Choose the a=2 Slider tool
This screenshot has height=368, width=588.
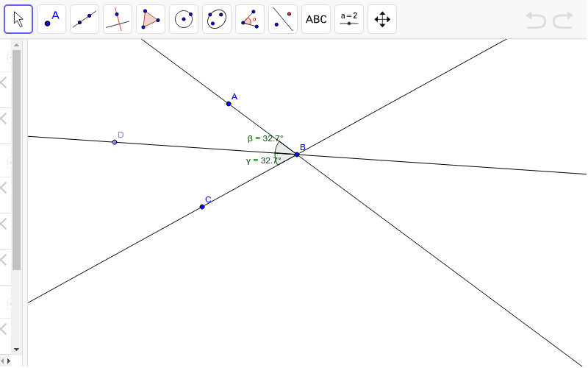tap(349, 19)
